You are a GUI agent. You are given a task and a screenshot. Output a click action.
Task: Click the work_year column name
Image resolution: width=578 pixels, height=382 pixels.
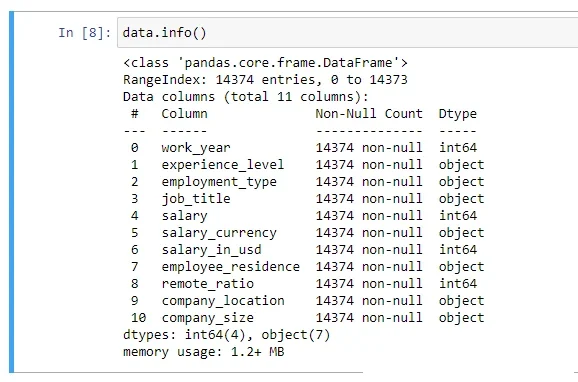pos(196,148)
